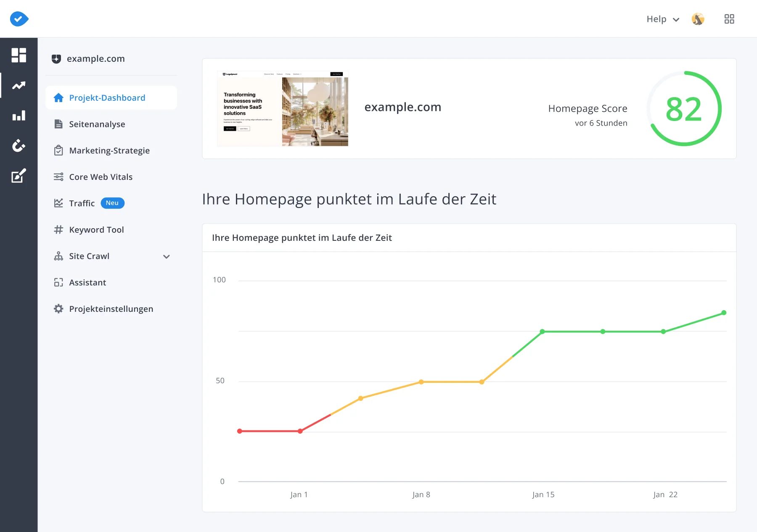Open the Help dropdown menu
The height and width of the screenshot is (532, 757).
tap(662, 19)
